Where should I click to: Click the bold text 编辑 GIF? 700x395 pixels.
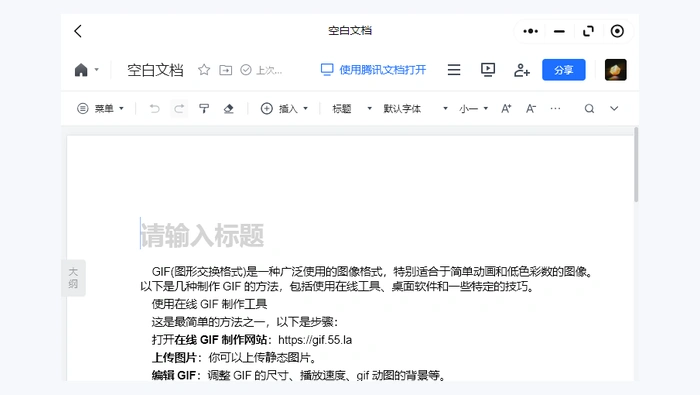[x=174, y=375]
